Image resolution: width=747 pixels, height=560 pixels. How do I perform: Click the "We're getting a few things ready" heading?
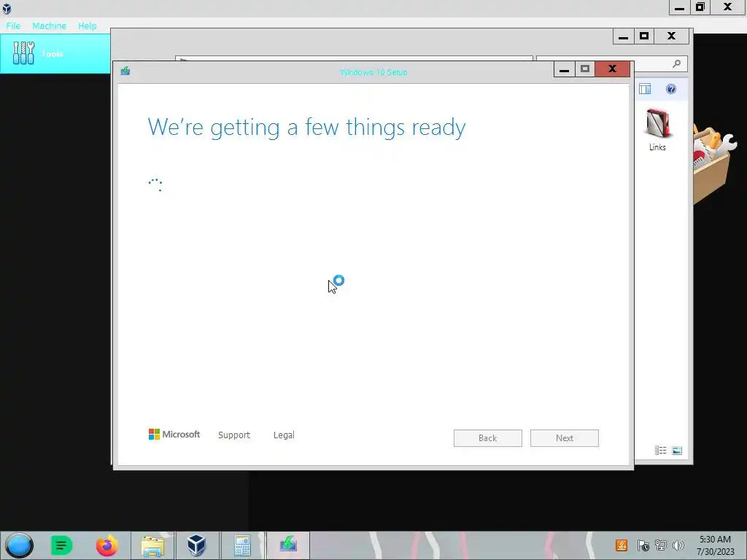coord(307,128)
